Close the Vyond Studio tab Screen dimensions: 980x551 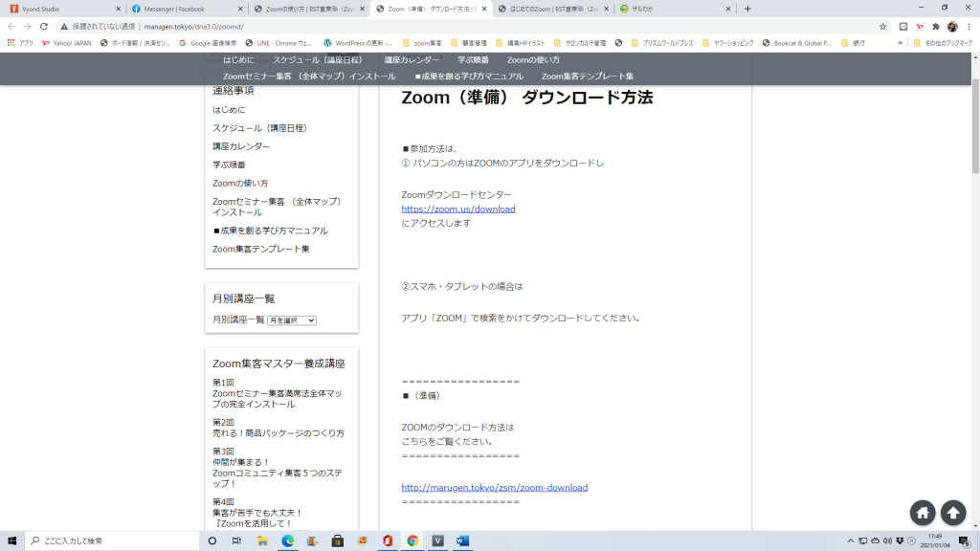[118, 9]
